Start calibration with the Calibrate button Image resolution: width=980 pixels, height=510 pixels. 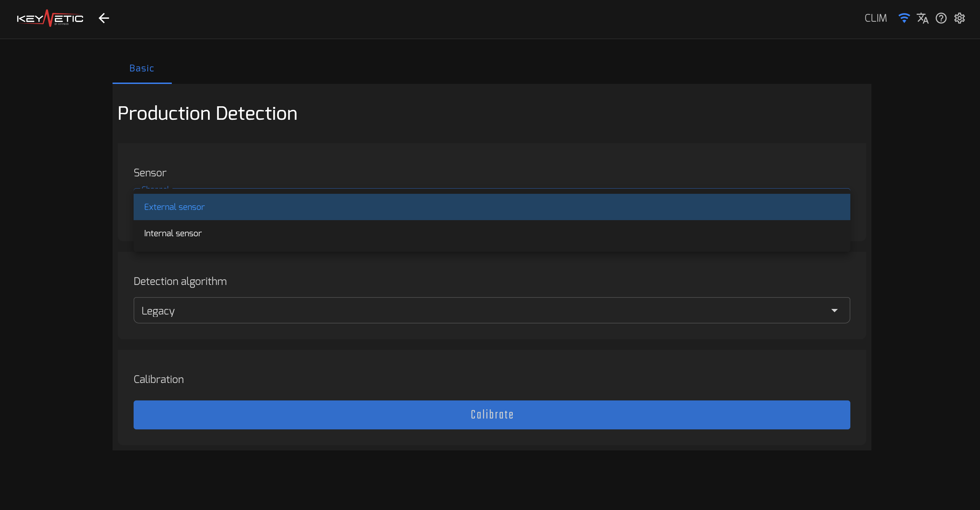click(x=492, y=415)
